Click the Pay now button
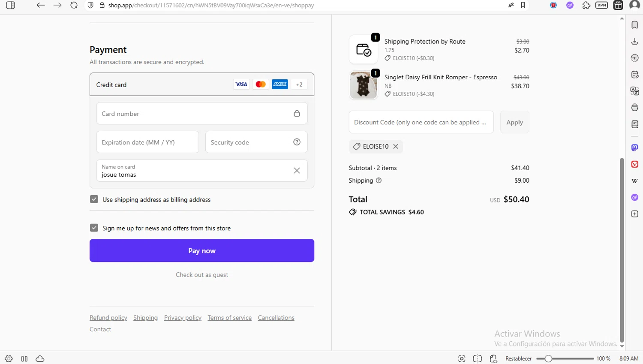 pyautogui.click(x=202, y=250)
